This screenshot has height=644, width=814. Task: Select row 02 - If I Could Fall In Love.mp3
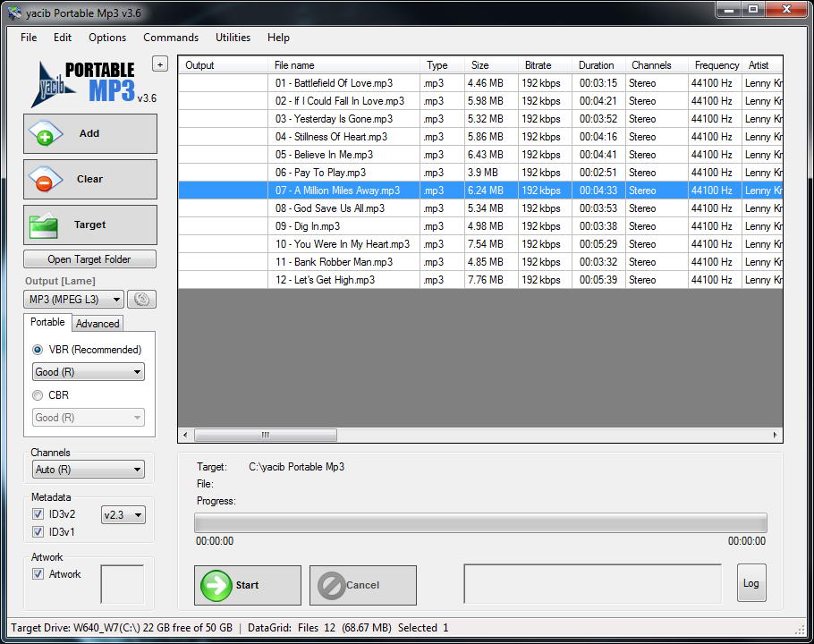(x=480, y=101)
